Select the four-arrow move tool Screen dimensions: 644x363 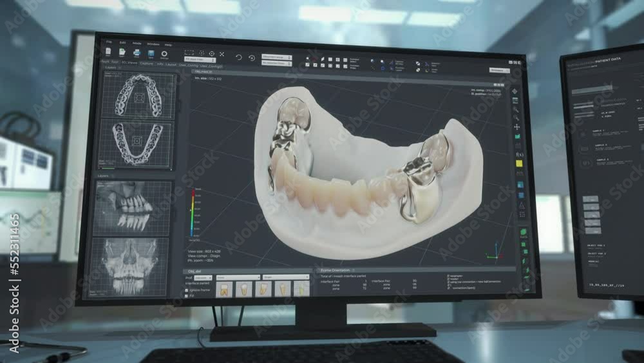click(516, 127)
